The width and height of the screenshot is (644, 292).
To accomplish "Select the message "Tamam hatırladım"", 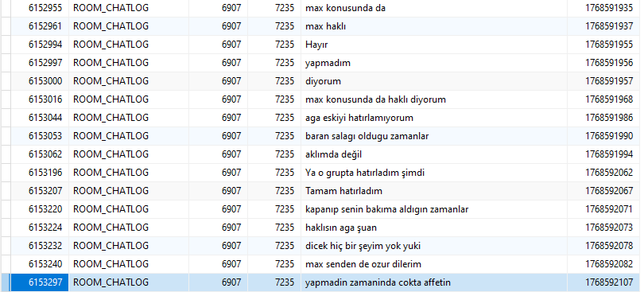I will coord(434,191).
